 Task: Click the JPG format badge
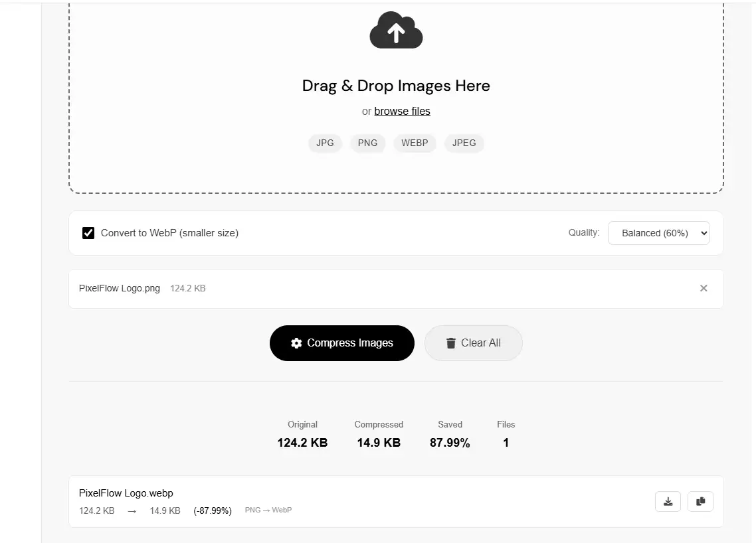coord(325,143)
